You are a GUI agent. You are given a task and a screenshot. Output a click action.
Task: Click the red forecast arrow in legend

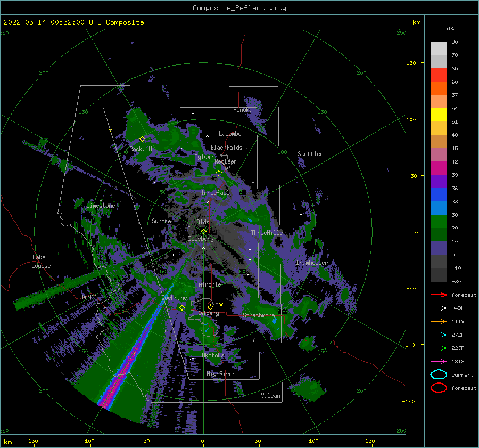click(439, 295)
